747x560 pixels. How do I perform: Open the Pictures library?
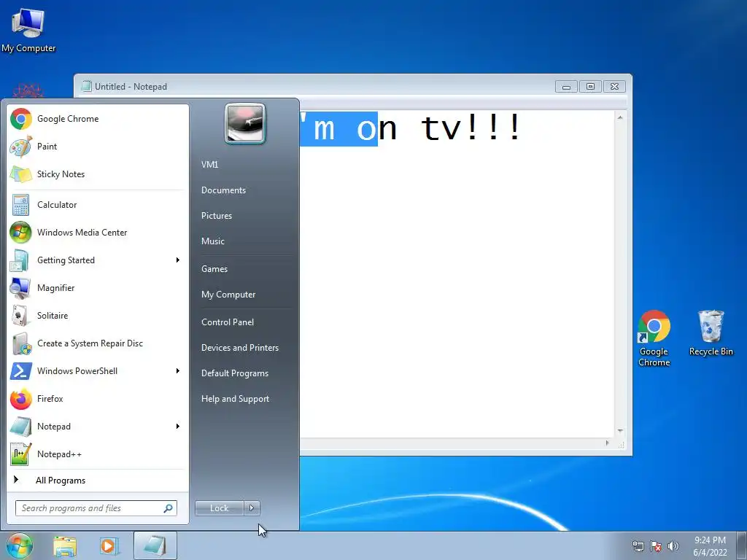[x=217, y=216]
